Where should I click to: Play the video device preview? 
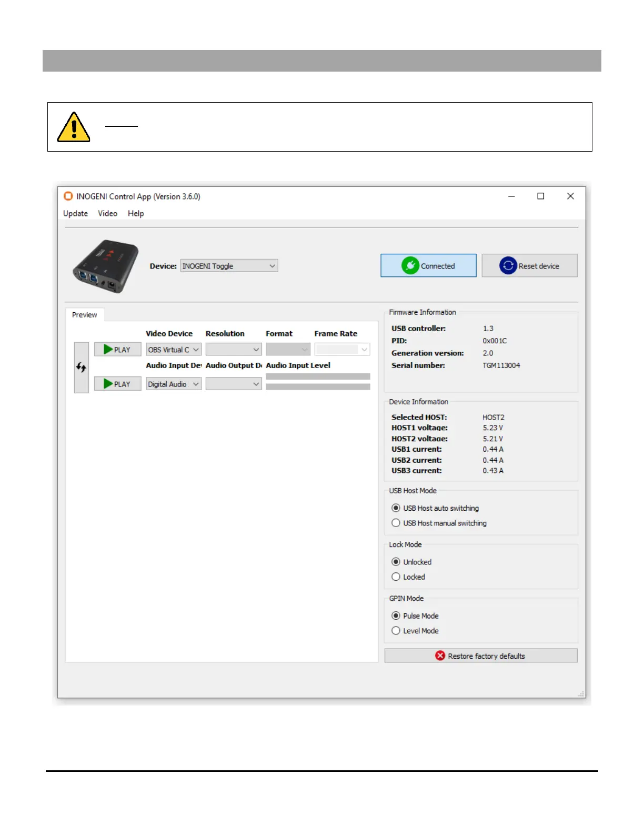[x=117, y=349]
